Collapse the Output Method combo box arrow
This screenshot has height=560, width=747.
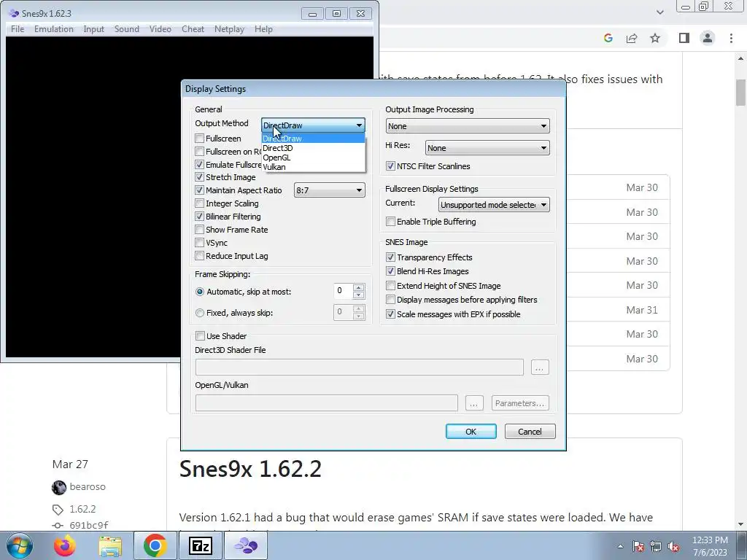(x=359, y=125)
